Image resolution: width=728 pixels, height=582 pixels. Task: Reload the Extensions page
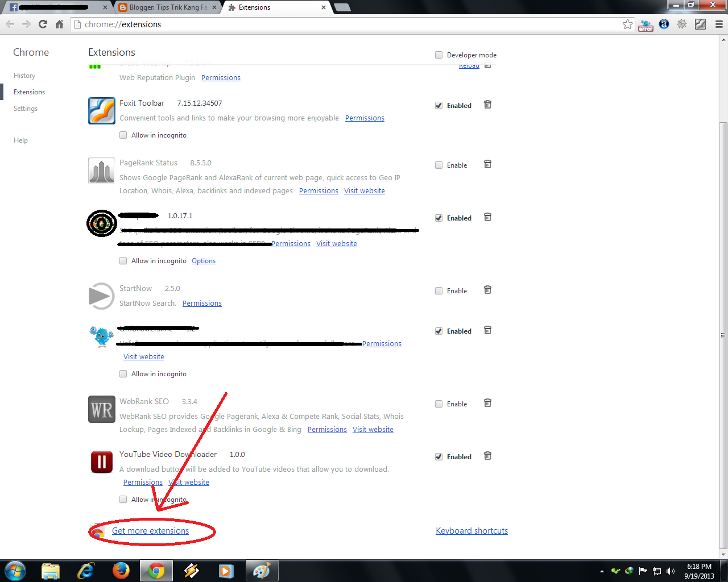[x=43, y=24]
